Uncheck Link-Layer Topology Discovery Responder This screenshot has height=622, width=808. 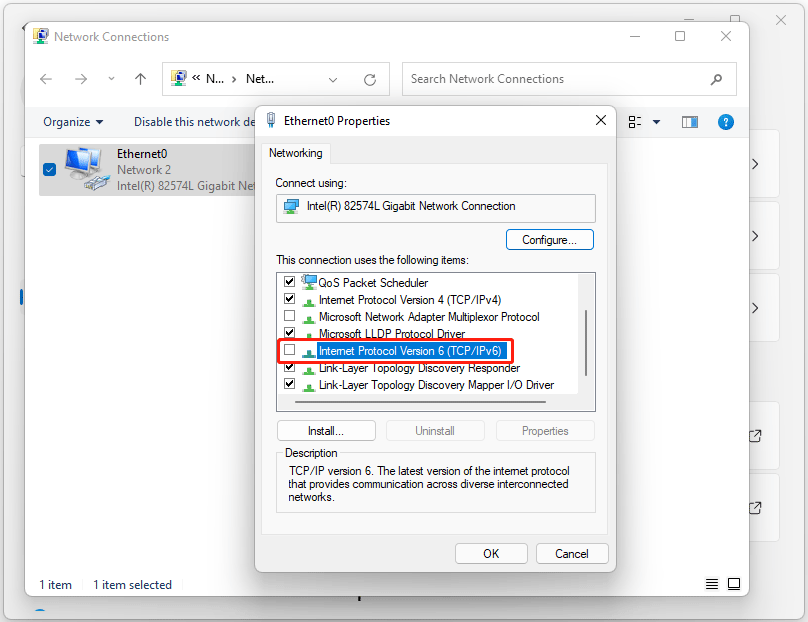point(290,367)
